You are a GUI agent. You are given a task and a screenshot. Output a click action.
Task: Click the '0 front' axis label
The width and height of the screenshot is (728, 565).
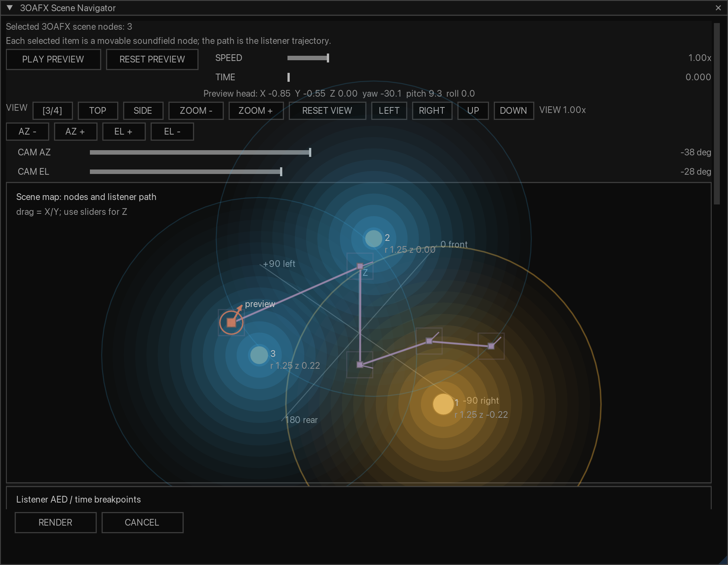point(454,245)
